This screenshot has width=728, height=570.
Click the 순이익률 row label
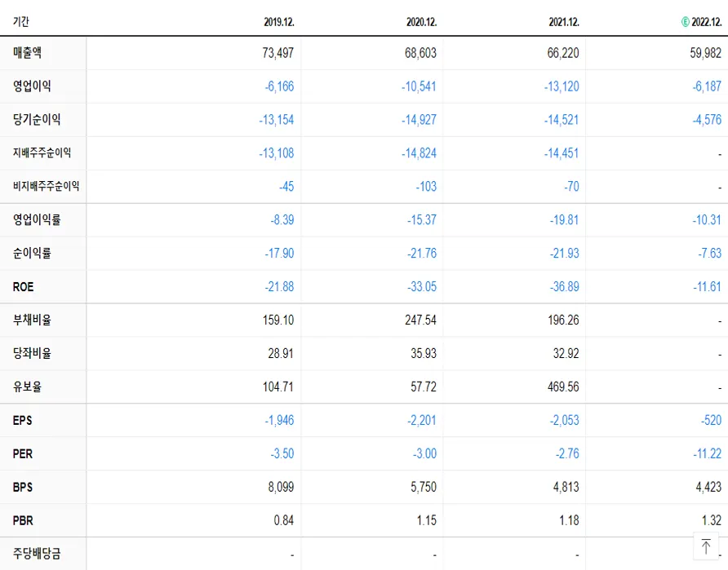32,254
